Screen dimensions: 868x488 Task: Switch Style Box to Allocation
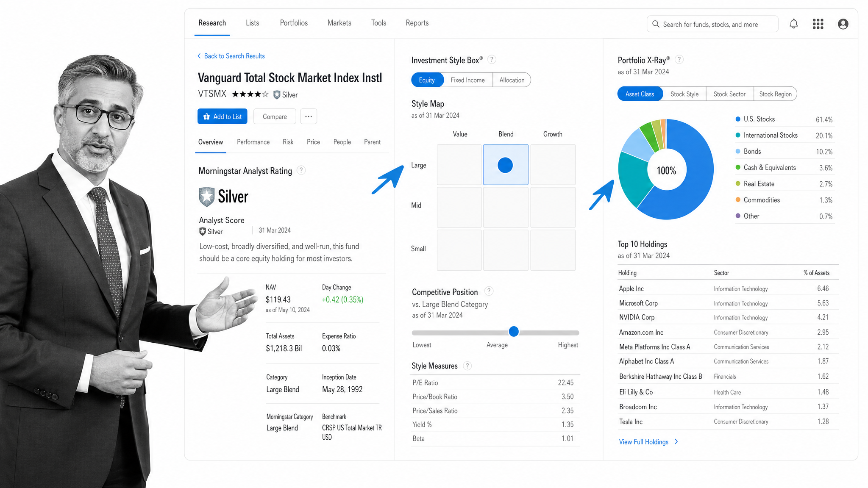point(512,80)
